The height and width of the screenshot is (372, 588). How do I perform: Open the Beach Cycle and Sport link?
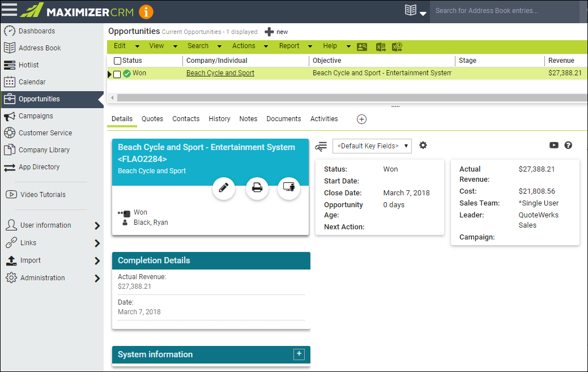click(x=220, y=73)
